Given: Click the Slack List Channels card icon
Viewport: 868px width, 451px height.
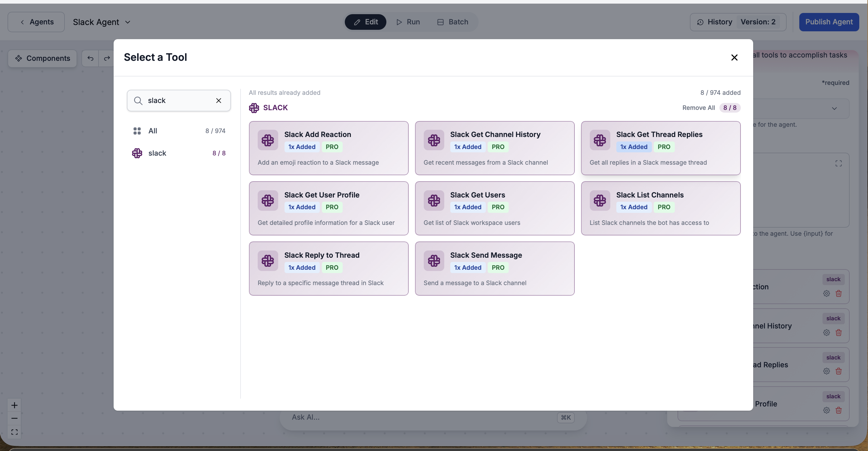Looking at the screenshot, I should tap(600, 201).
